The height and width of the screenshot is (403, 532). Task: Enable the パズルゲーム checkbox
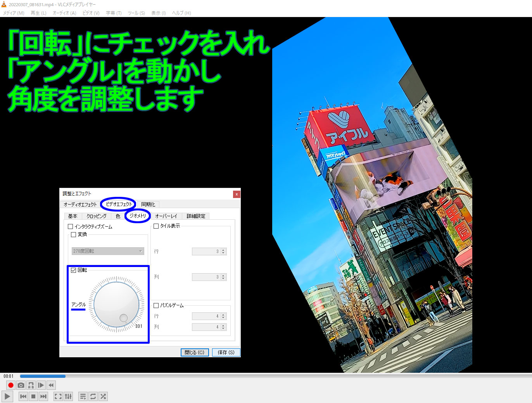point(156,305)
